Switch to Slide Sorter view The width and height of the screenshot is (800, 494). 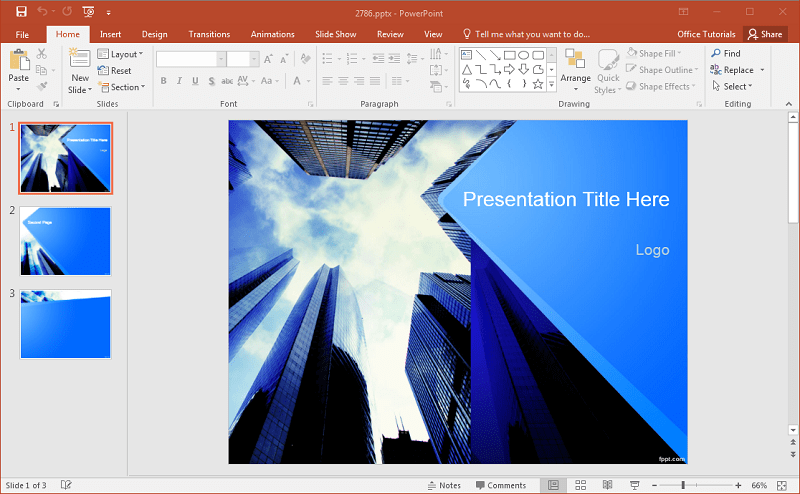580,485
